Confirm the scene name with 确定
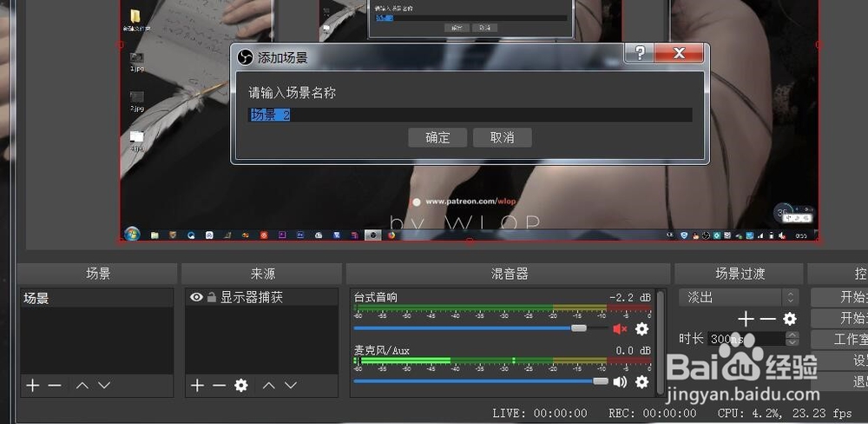The height and width of the screenshot is (424, 868). coord(437,137)
